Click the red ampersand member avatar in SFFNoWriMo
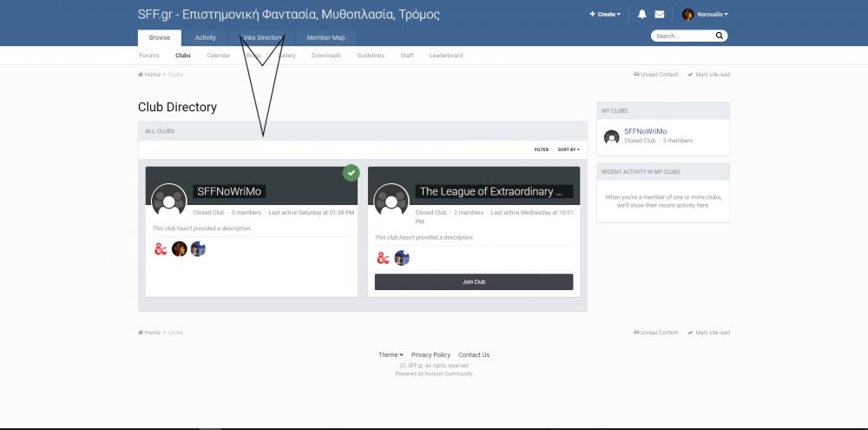This screenshot has width=868, height=430. [x=161, y=249]
